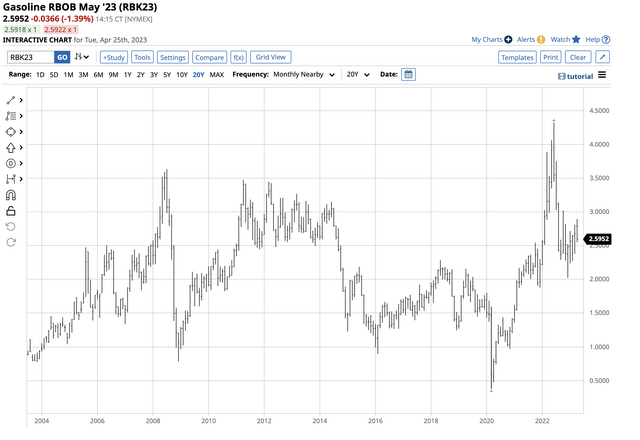Image resolution: width=640 pixels, height=440 pixels.
Task: Click the green bid 2.5918 x 1
Action: click(x=20, y=29)
